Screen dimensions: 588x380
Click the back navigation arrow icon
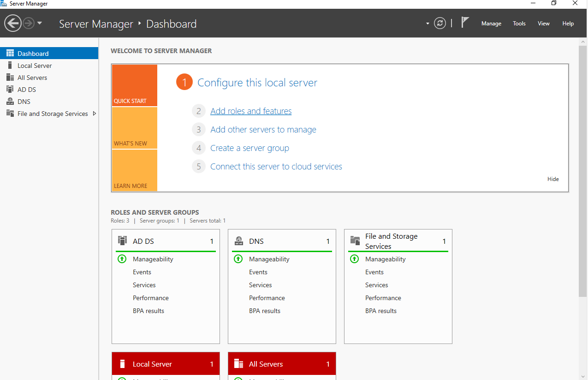point(13,23)
